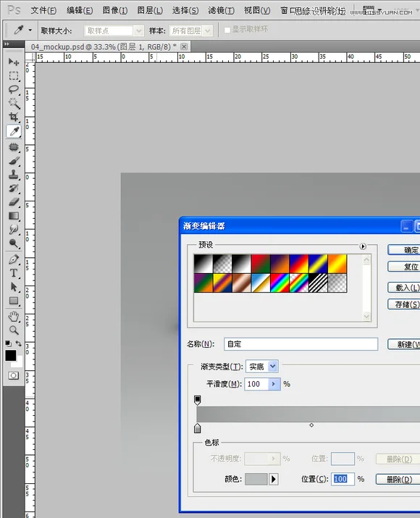Image resolution: width=420 pixels, height=518 pixels.
Task: Select the Magic Wand tool
Action: 14,103
